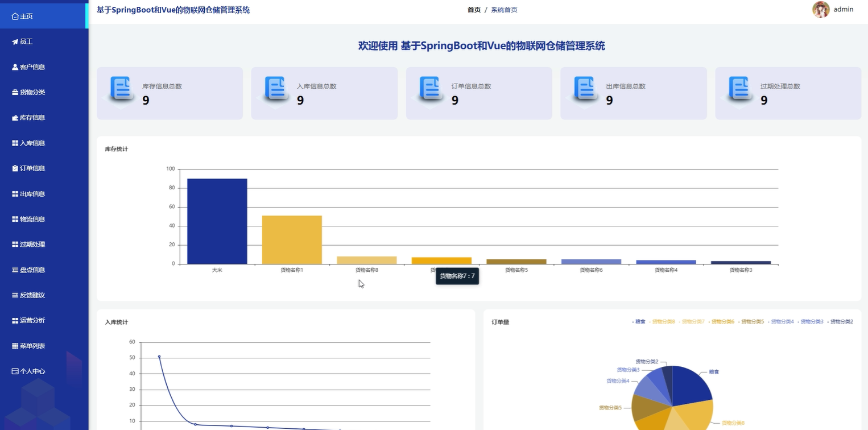Screen dimensions: 868x430
Task: Toggle the 货物分类8 legend entry
Action: coord(662,322)
